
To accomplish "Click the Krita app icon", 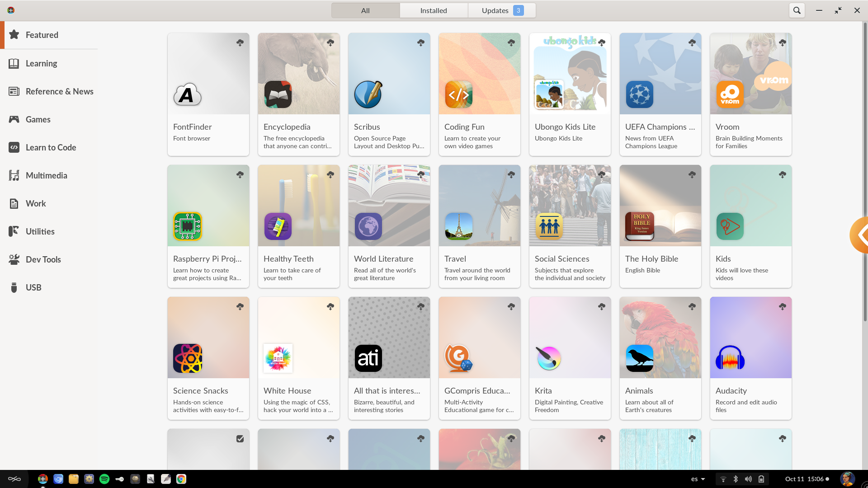I will coord(549,359).
